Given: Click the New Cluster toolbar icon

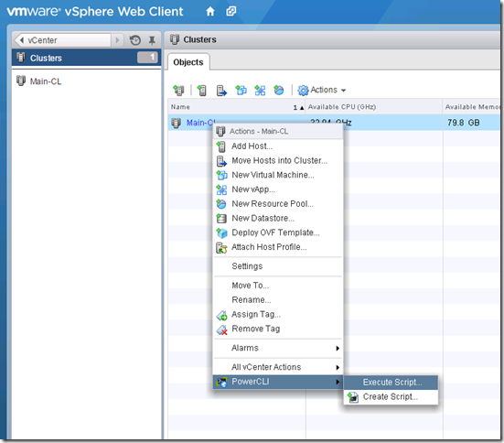Looking at the screenshot, I should [178, 91].
